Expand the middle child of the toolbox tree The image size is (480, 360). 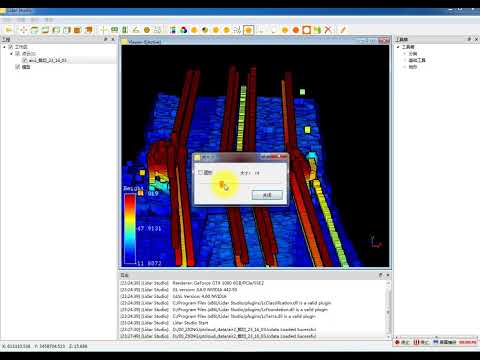coord(405,60)
